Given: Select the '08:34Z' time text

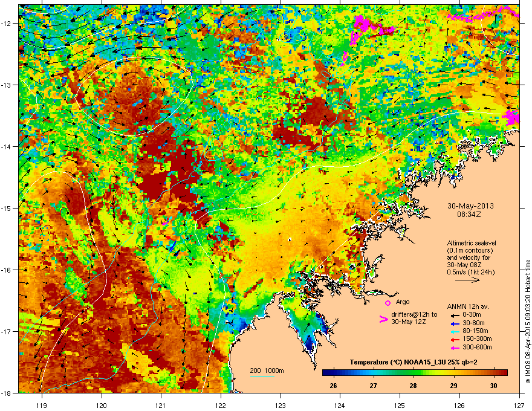Looking at the screenshot, I should [x=470, y=215].
